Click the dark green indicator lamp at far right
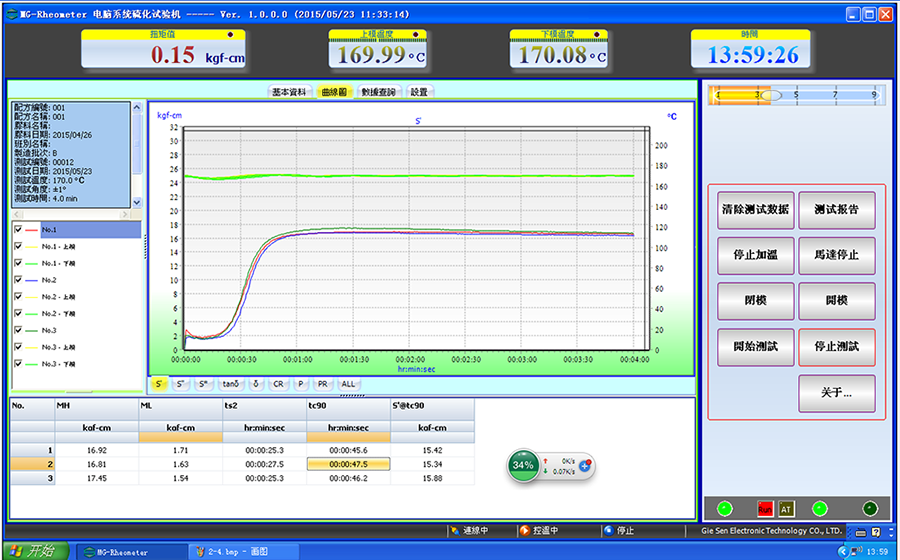This screenshot has height=560, width=900. [x=869, y=508]
